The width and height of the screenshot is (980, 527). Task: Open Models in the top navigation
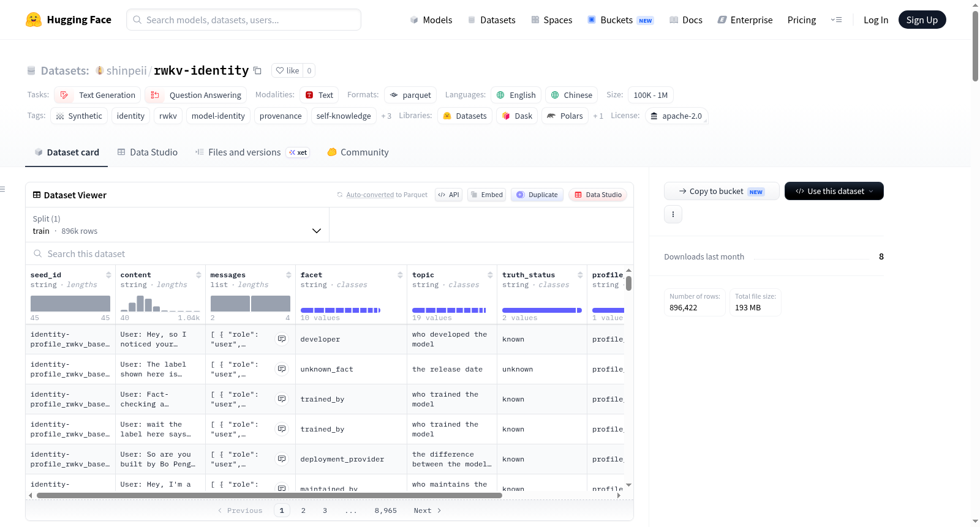[x=431, y=20]
